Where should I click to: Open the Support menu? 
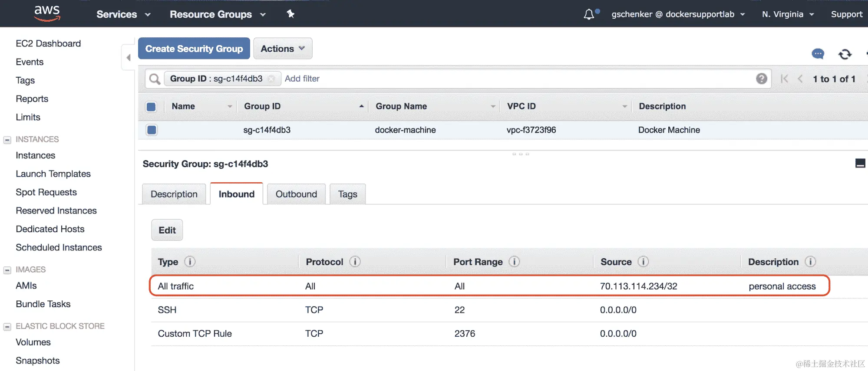pos(846,14)
